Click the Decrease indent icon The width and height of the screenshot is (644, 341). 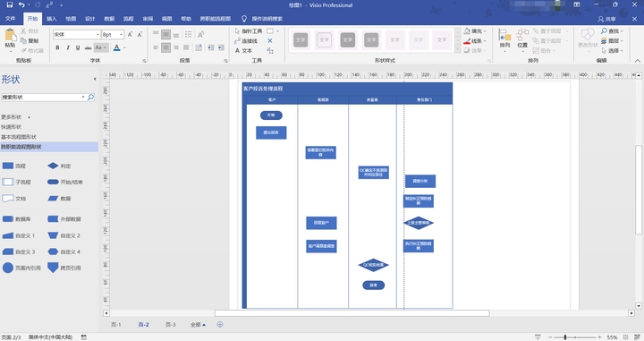point(211,47)
